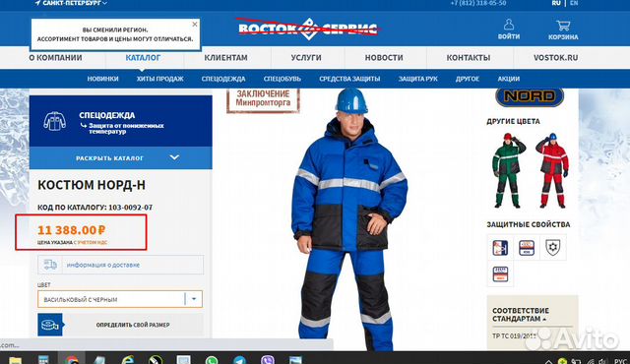
Task: Collapse the Соответствие стандартам section
Action: (x=521, y=315)
